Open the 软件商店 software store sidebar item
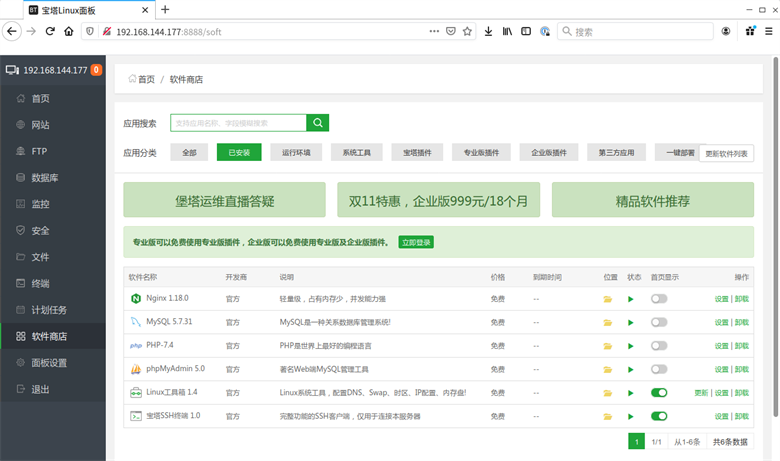Viewport: 780px width, 461px height. point(53,336)
